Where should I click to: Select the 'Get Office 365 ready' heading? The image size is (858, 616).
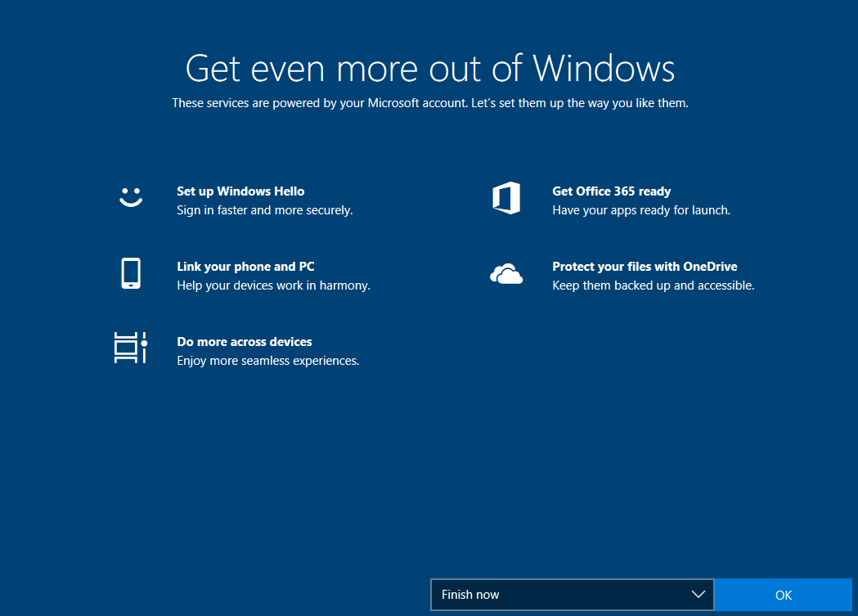[611, 191]
